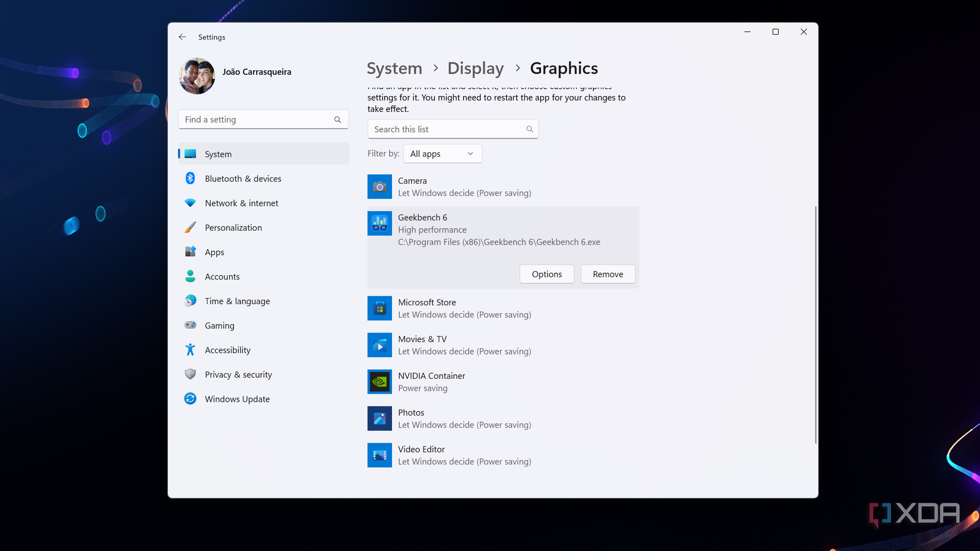
Task: Open Privacy & security settings
Action: click(238, 375)
